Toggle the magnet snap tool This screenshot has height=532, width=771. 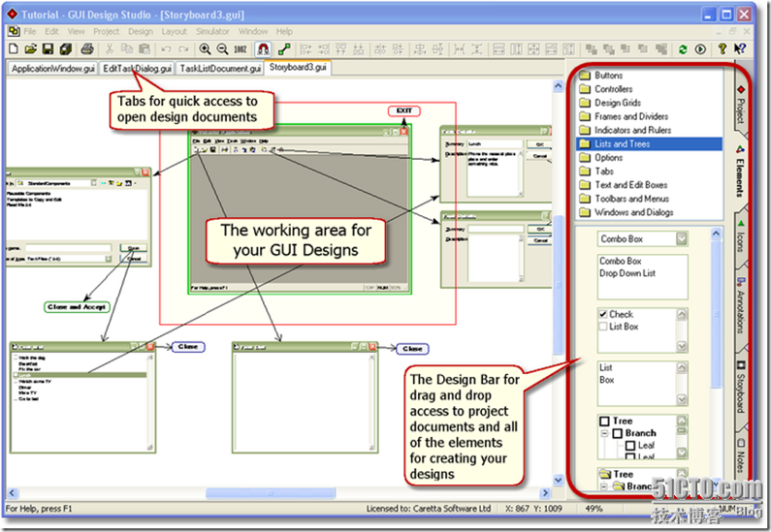263,48
